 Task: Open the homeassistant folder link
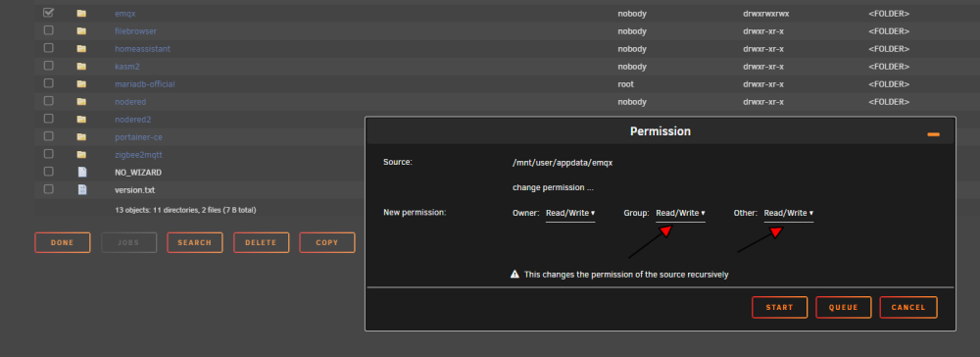142,49
